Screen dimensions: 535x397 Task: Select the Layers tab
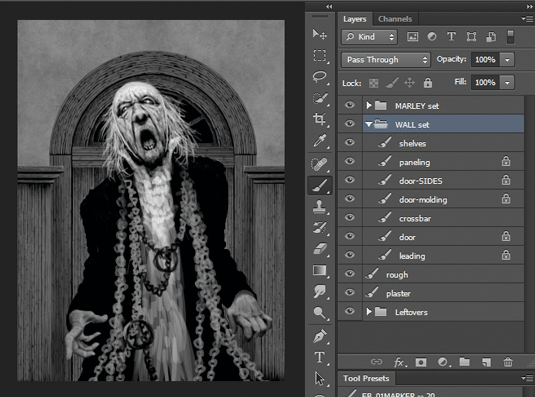point(355,19)
